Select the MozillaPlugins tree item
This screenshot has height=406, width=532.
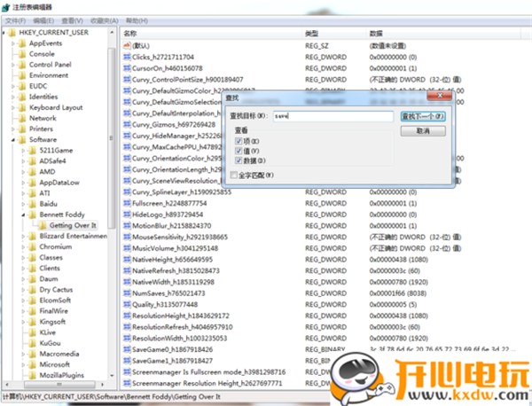pyautogui.click(x=62, y=375)
